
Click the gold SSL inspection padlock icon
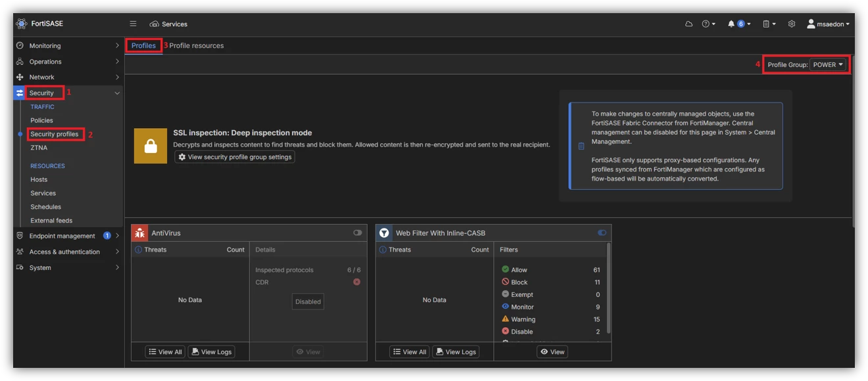click(151, 146)
